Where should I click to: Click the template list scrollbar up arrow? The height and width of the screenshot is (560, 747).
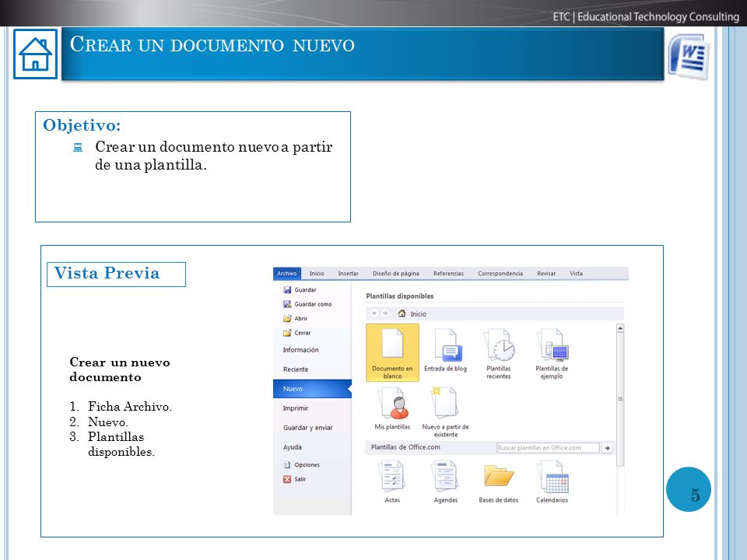[x=620, y=328]
